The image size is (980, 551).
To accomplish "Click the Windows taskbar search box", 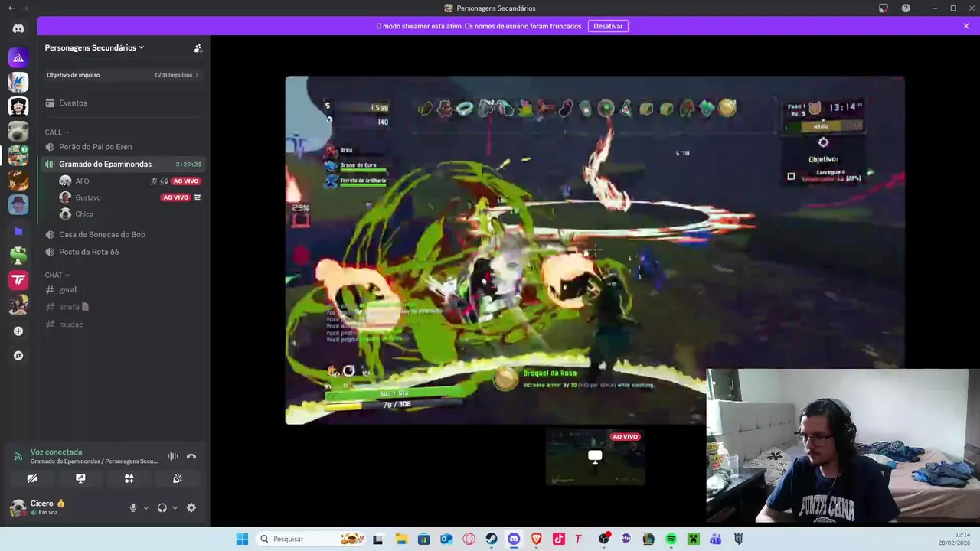I will [310, 539].
